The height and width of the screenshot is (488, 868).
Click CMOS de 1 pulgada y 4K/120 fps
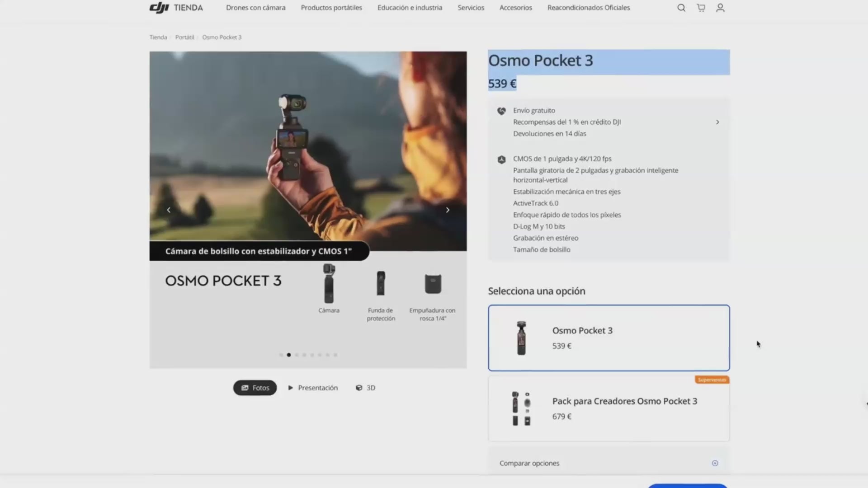(562, 159)
